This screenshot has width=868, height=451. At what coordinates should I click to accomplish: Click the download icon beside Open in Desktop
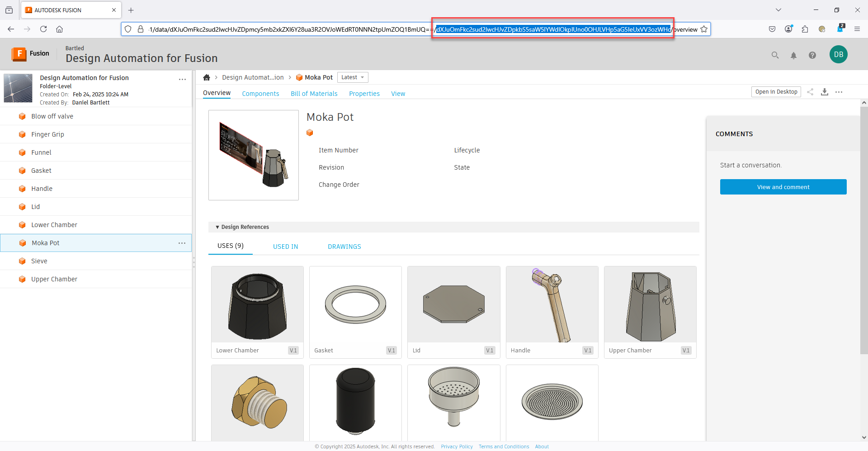(825, 92)
